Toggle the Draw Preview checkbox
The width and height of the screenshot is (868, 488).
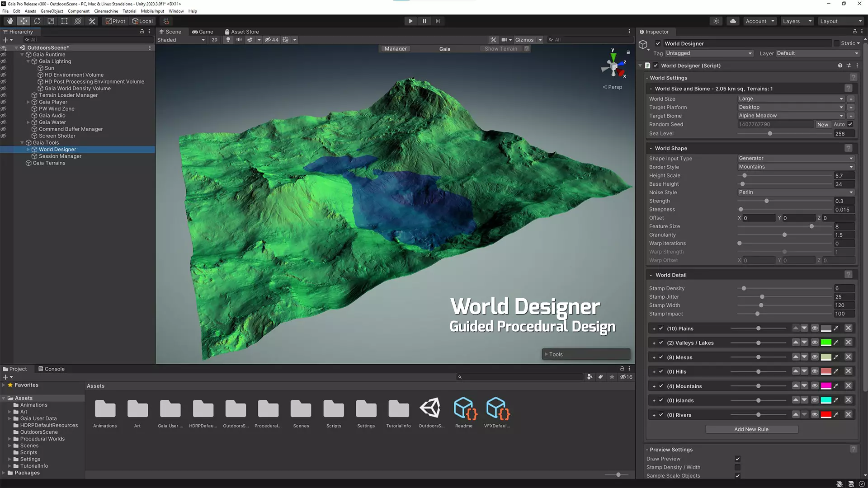point(737,458)
